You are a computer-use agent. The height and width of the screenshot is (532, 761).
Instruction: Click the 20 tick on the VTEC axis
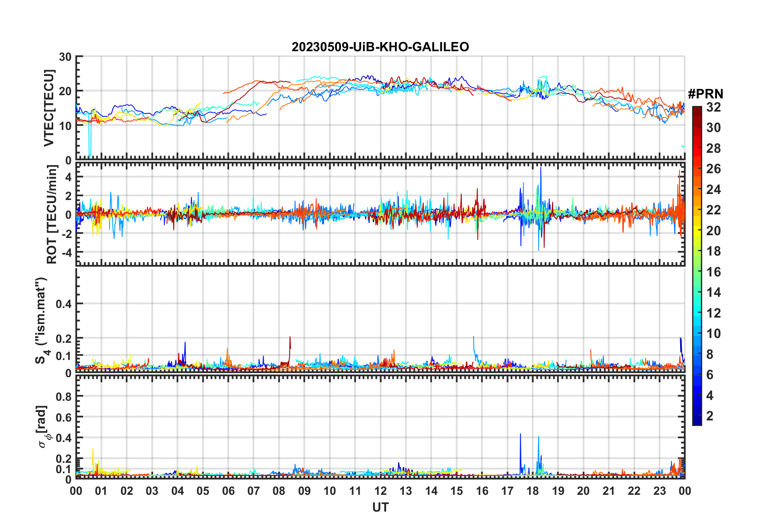pyautogui.click(x=65, y=91)
